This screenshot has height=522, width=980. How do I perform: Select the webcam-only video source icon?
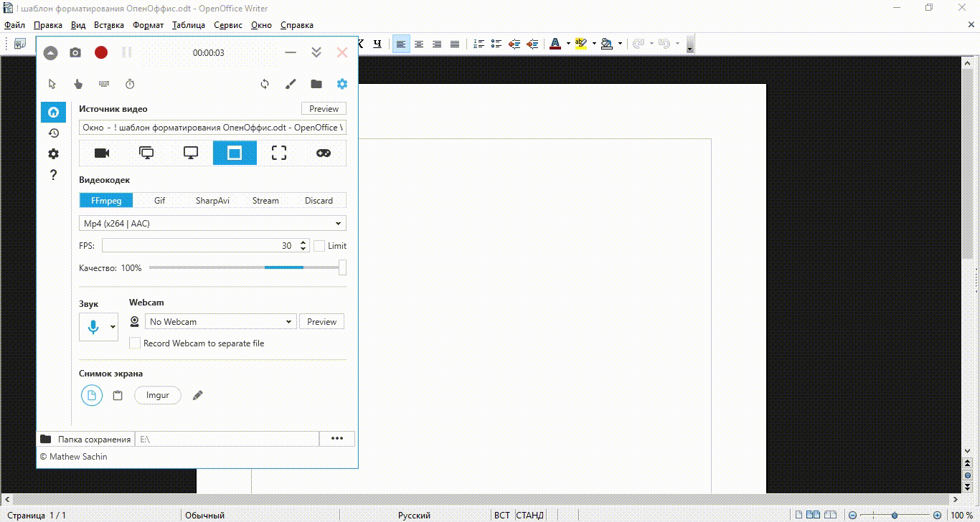click(x=102, y=153)
